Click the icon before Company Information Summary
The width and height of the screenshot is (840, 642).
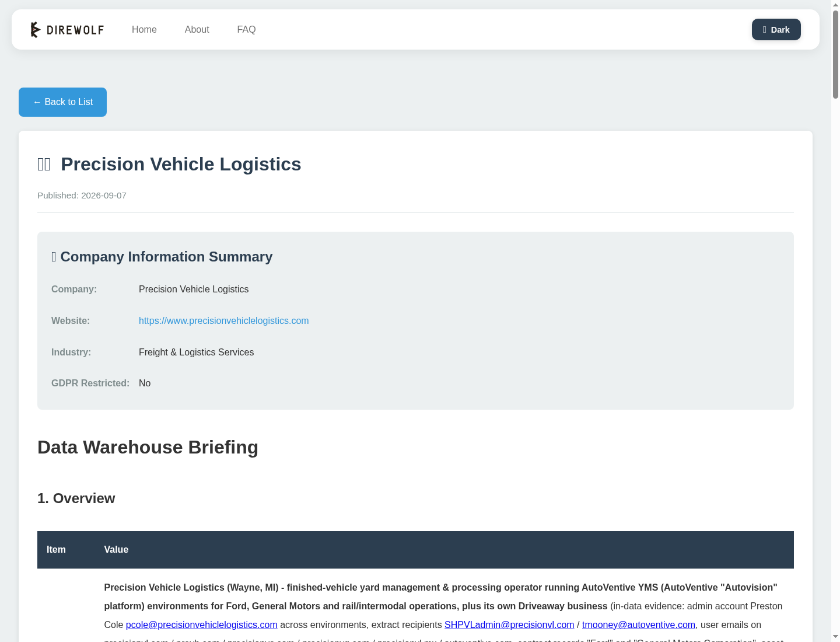[54, 257]
